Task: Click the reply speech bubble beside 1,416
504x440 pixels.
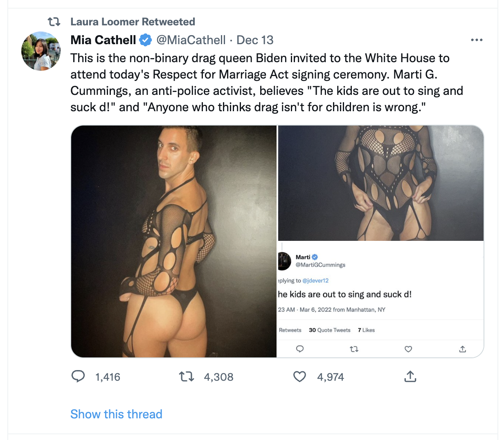Action: point(78,376)
